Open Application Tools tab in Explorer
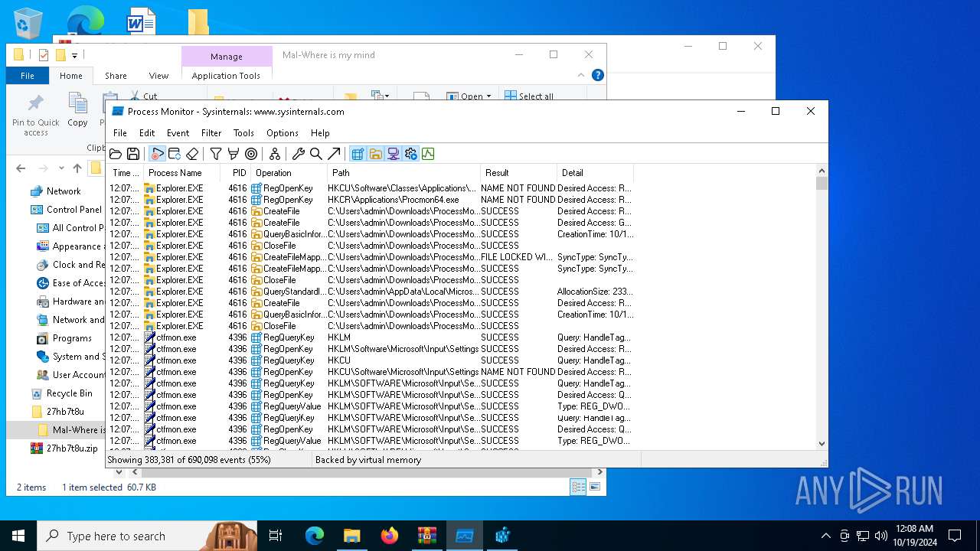980x551 pixels. point(226,76)
